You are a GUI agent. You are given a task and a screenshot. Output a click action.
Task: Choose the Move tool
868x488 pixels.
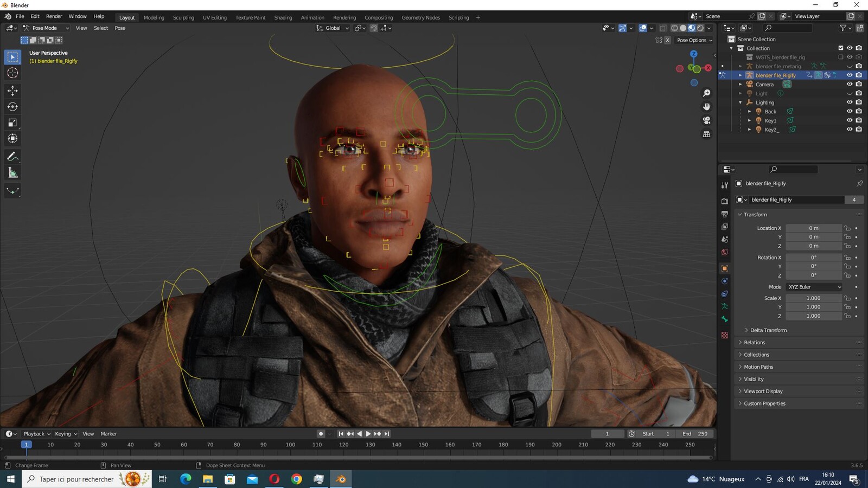pyautogui.click(x=12, y=91)
